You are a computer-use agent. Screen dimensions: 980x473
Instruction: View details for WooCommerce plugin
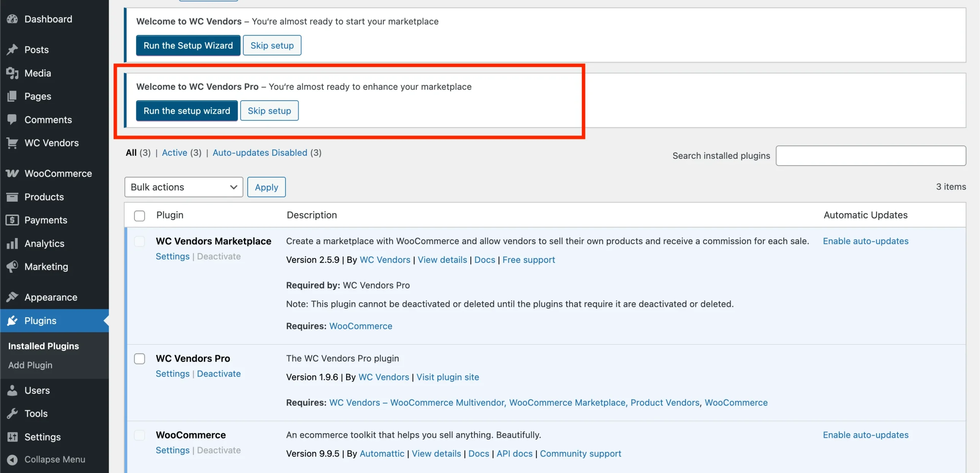(436, 454)
